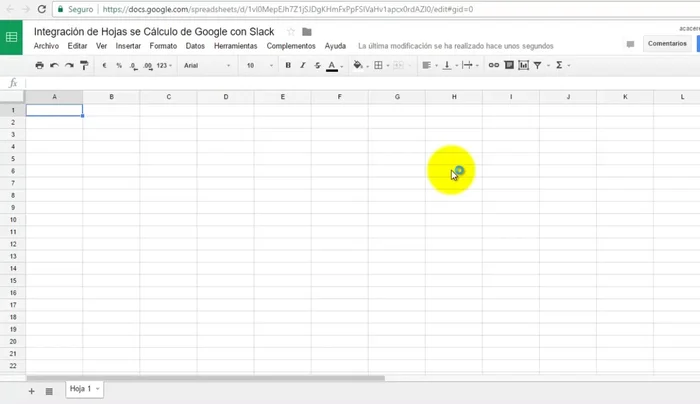
Task: Select the paint format tool
Action: [84, 65]
